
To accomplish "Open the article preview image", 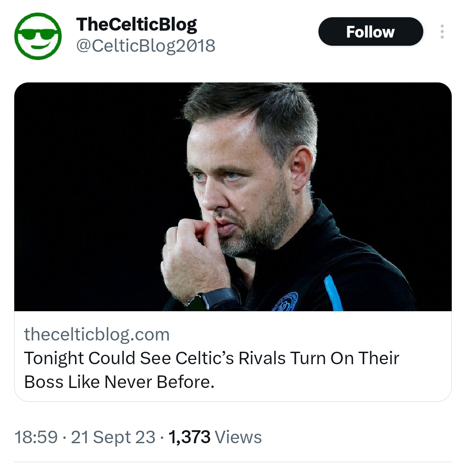I will (233, 197).
